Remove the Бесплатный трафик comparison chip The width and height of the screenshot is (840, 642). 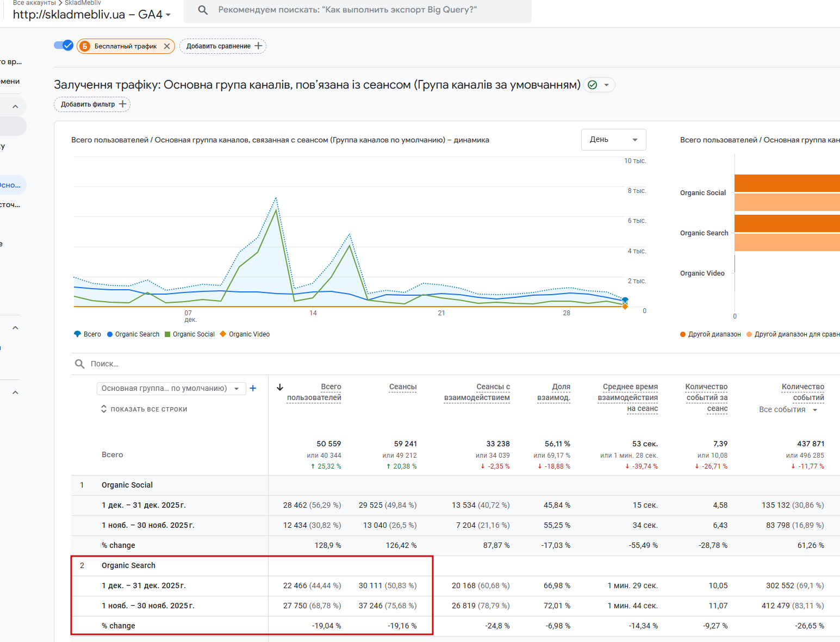click(x=167, y=46)
